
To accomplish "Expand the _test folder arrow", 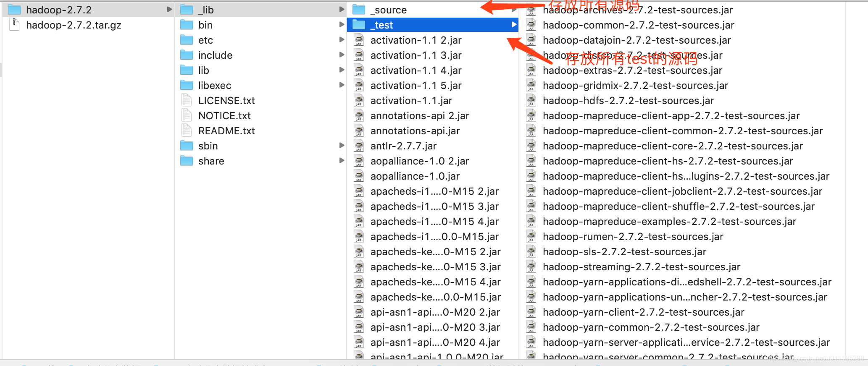I will pos(514,24).
